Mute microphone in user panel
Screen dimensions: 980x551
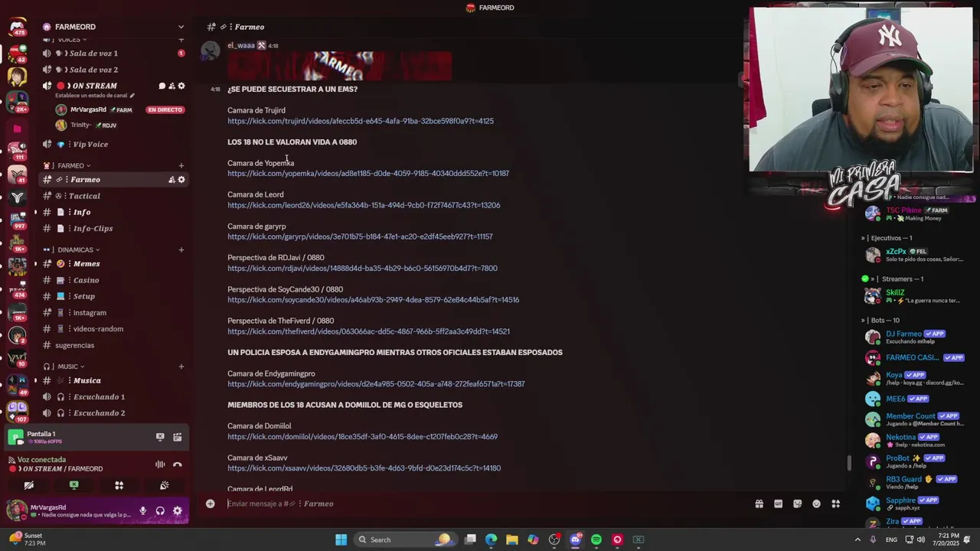[x=142, y=510]
